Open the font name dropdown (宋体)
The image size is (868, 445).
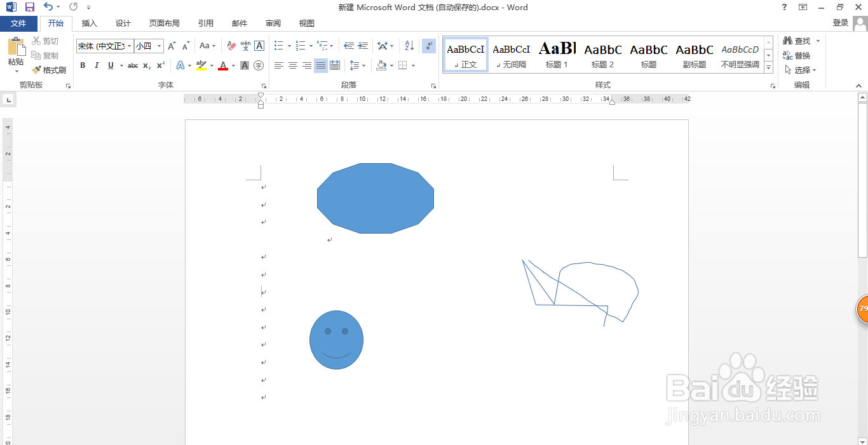130,46
